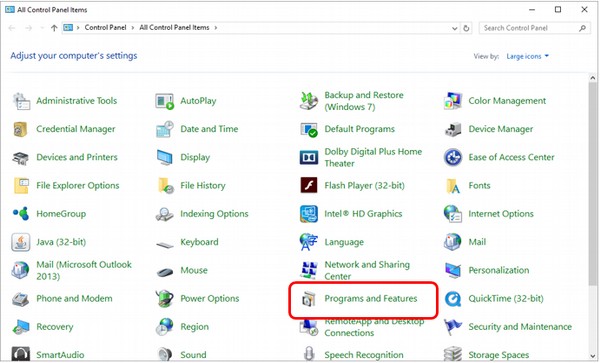Open the Programs and Features icon
This screenshot has width=600, height=363.
[x=309, y=299]
